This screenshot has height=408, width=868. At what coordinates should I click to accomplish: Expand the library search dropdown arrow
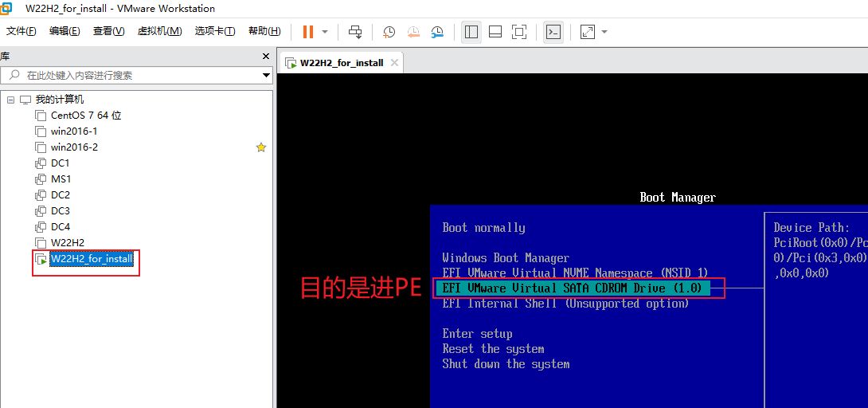(x=266, y=76)
